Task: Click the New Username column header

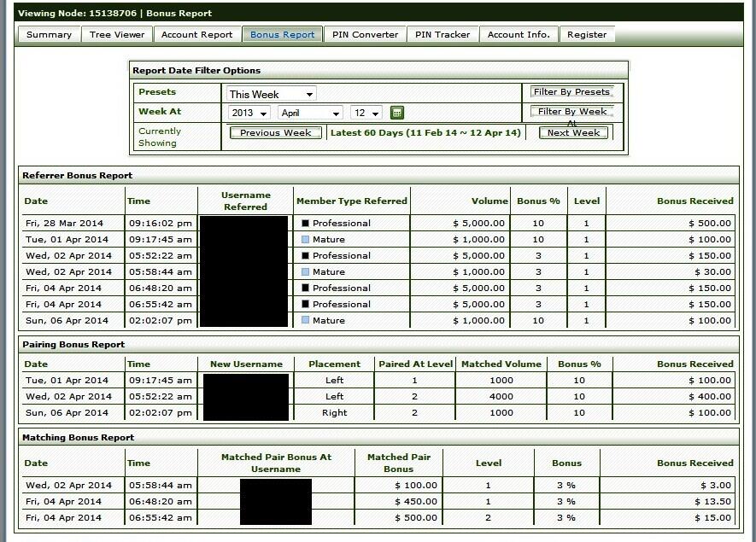Action: coord(246,364)
